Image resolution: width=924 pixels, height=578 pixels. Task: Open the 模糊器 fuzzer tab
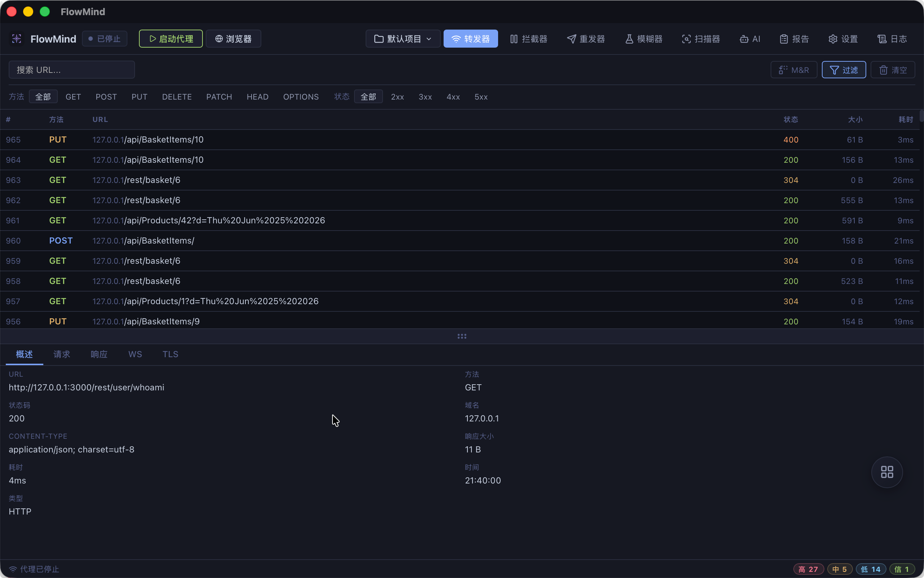pyautogui.click(x=644, y=39)
